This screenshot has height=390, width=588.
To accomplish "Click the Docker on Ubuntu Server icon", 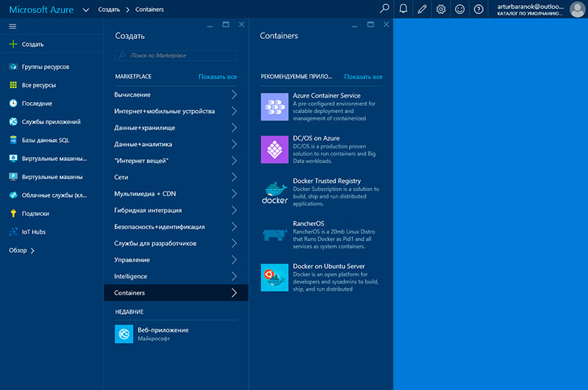I will [x=274, y=278].
